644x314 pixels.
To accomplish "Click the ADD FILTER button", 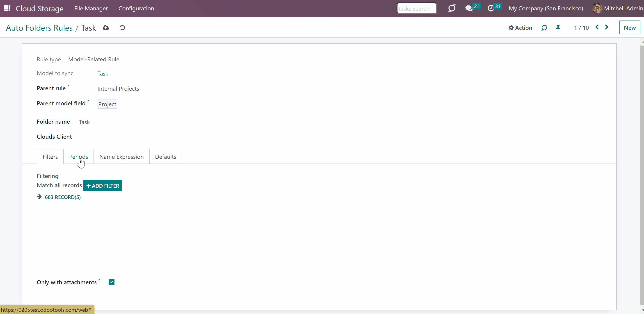I will tap(103, 186).
